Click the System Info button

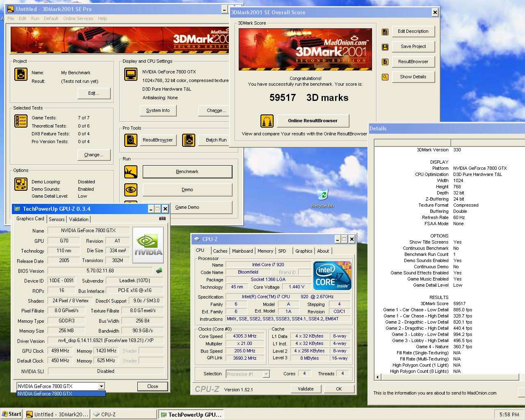tap(158, 111)
